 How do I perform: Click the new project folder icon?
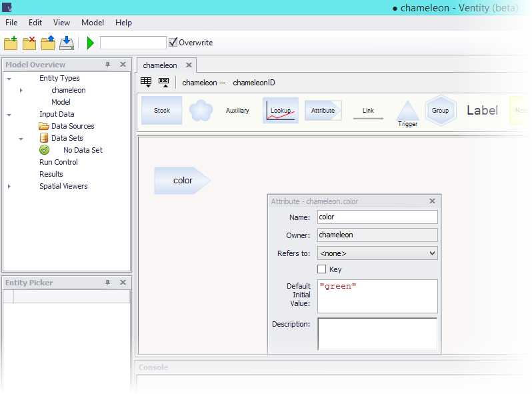[11, 43]
